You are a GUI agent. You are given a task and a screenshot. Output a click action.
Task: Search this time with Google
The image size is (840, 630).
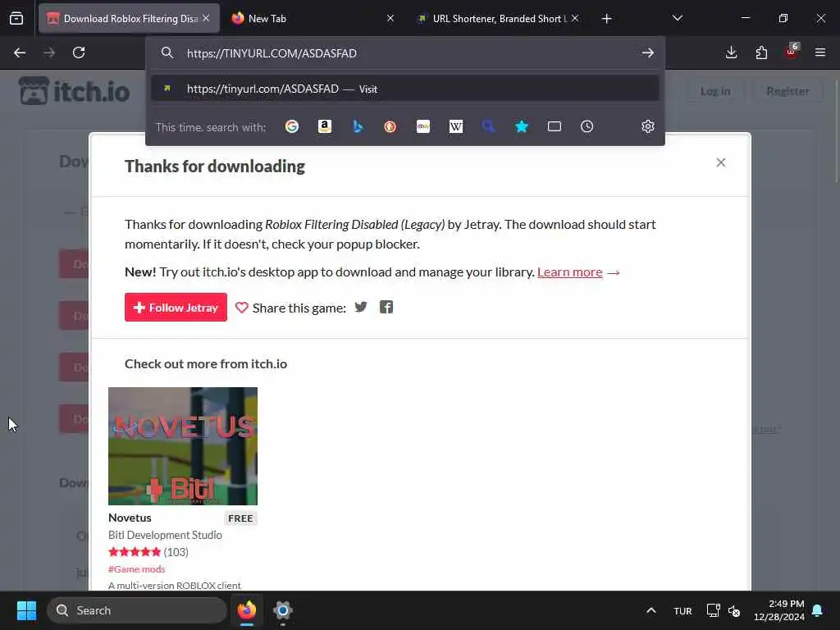point(292,126)
